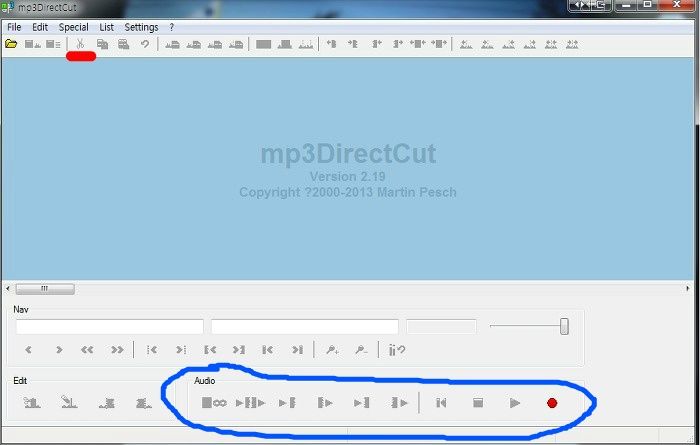Click the scissors Cut icon in the toolbar
The width and height of the screenshot is (700, 445).
tap(80, 44)
